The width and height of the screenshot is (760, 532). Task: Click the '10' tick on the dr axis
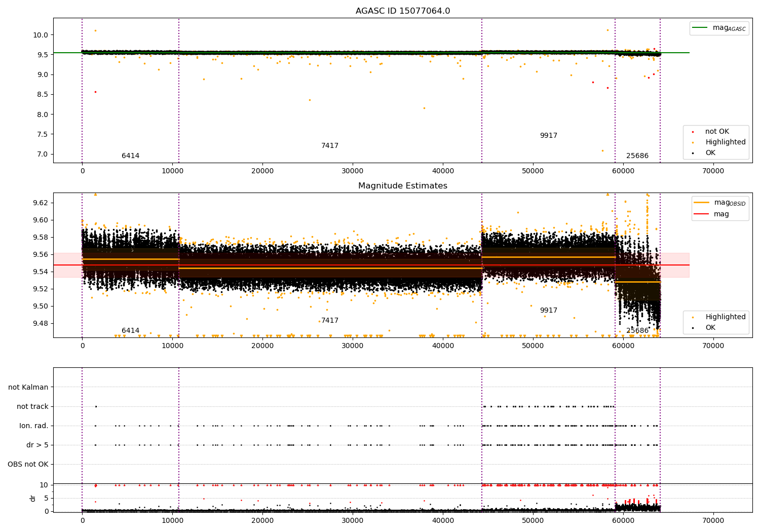click(44, 485)
